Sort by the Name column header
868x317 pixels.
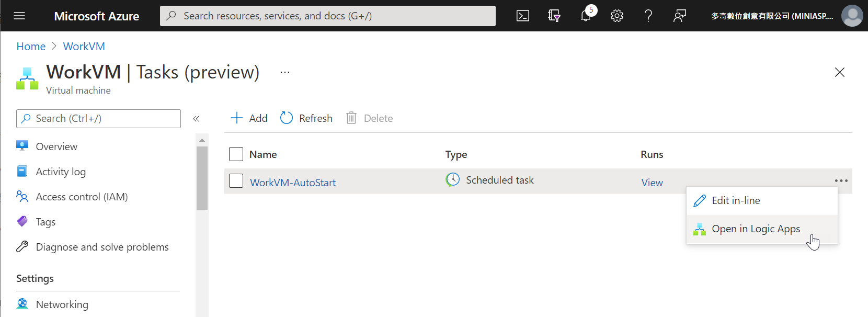[263, 154]
